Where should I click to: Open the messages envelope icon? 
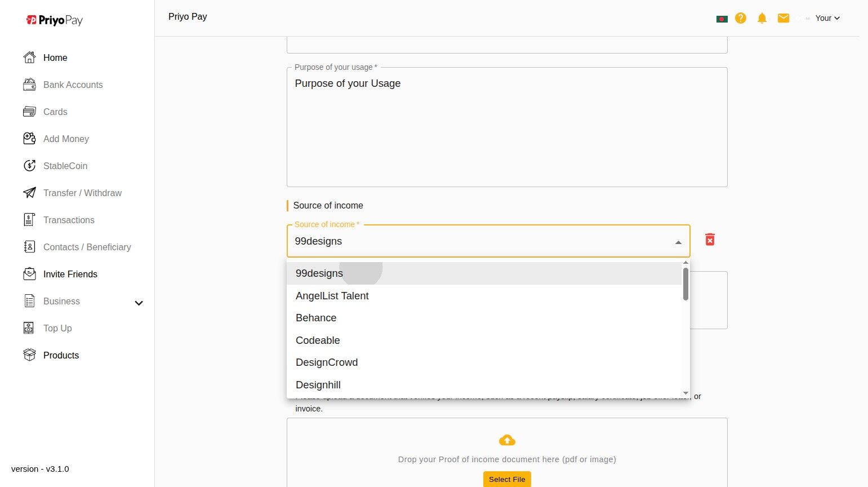coord(784,18)
